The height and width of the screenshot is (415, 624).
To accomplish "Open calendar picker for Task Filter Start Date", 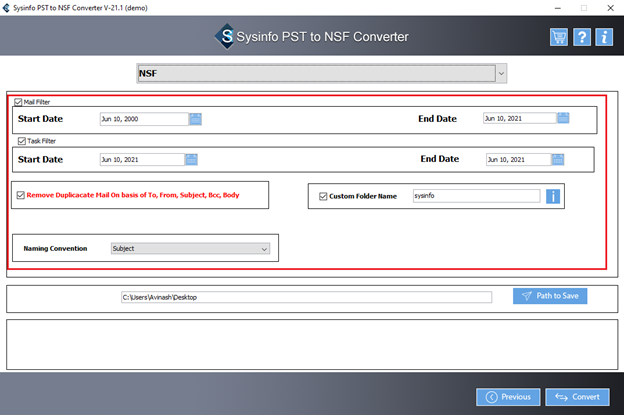I will [191, 160].
